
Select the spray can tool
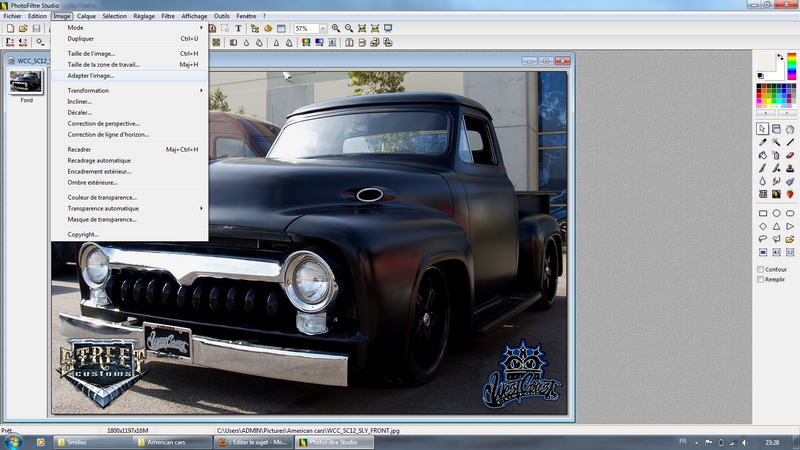point(776,155)
